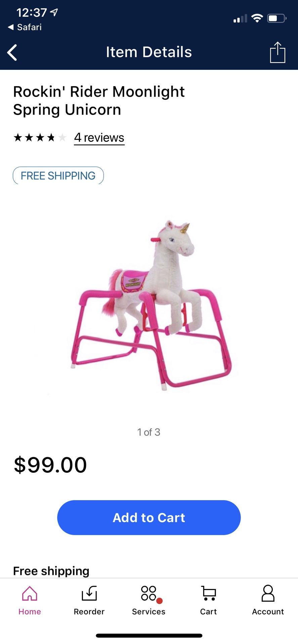Return to Safari via back link

click(25, 27)
